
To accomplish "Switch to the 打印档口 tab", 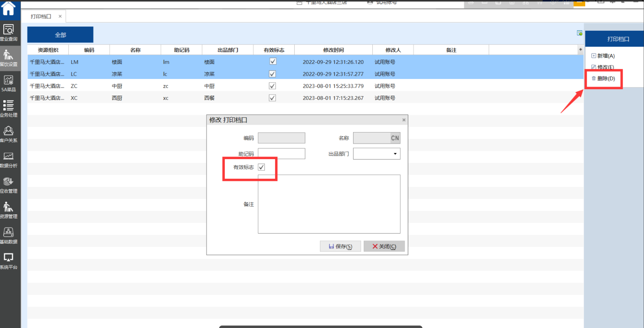I will 41,16.
